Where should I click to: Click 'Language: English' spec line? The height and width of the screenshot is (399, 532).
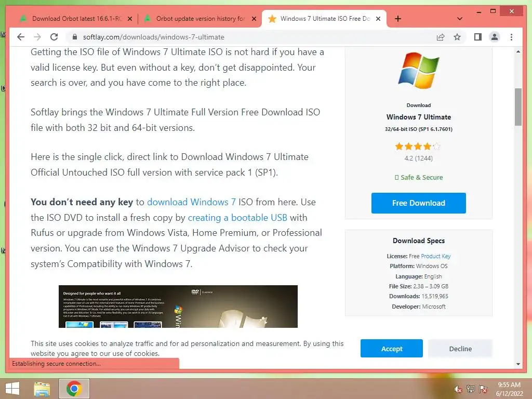click(x=419, y=276)
